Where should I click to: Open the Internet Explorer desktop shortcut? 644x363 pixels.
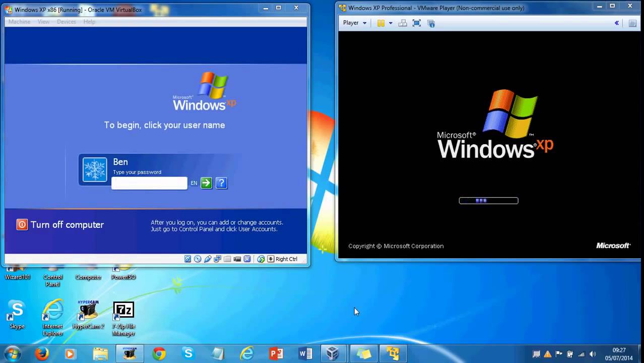click(x=53, y=318)
